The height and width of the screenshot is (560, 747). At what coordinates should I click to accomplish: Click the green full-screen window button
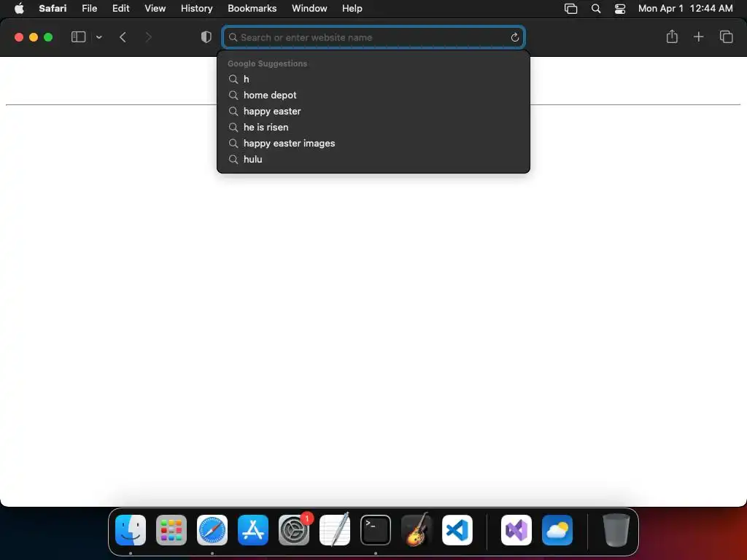point(48,37)
